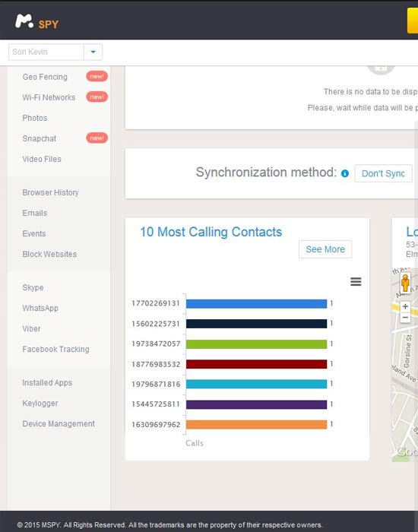Click the orange bar for 16309697962
418x532 pixels.
(256, 424)
